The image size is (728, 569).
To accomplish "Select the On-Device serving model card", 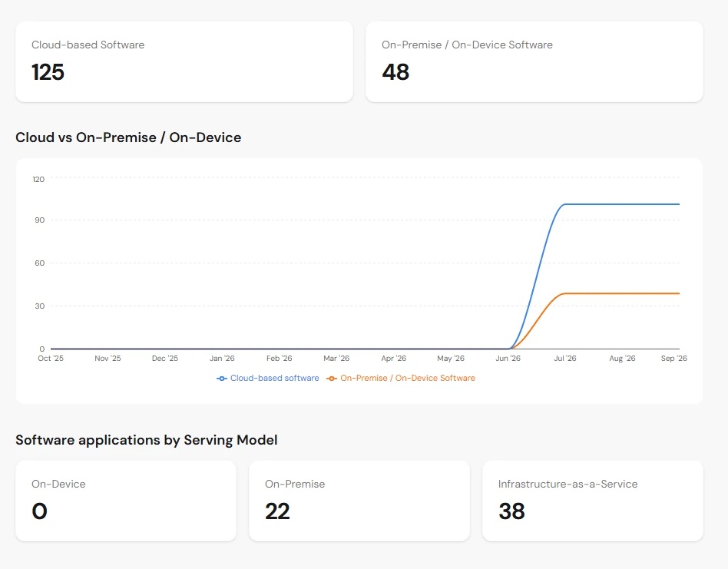I will pyautogui.click(x=126, y=501).
